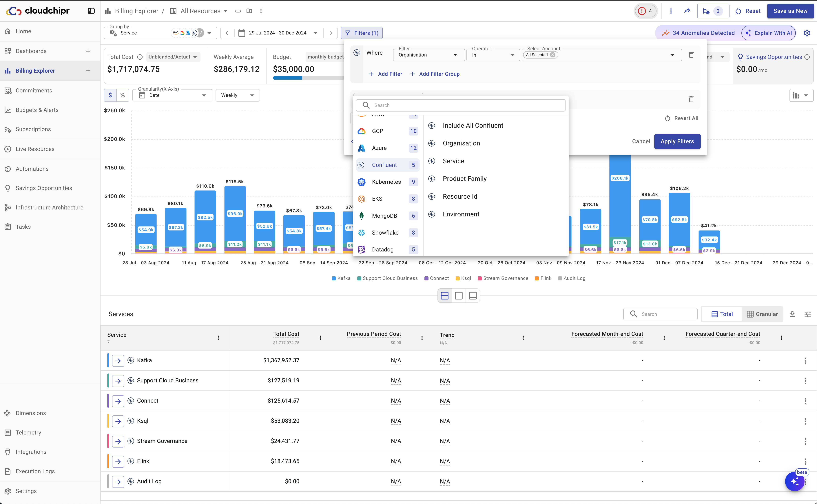Switch chart values to percent mode
The image size is (817, 504).
click(122, 95)
